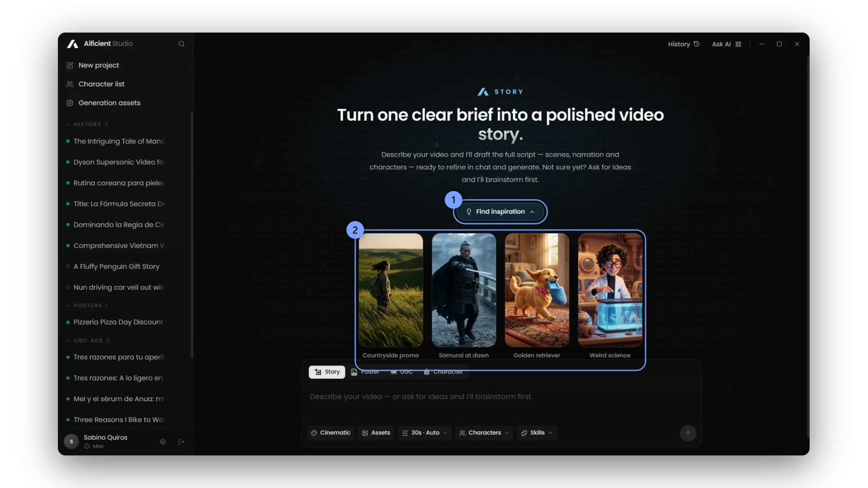Image resolution: width=868 pixels, height=488 pixels.
Task: Open Tres razones: A lo ligero item
Action: pyautogui.click(x=118, y=378)
